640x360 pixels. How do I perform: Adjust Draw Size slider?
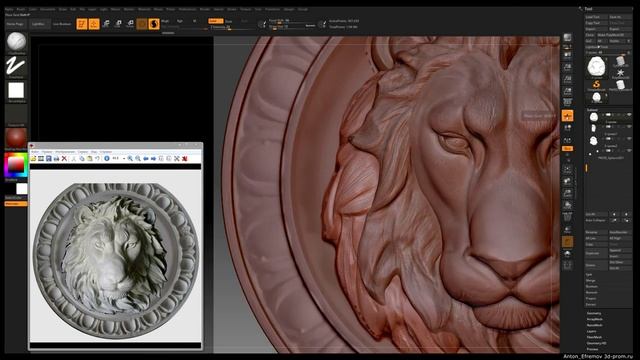tap(292, 27)
